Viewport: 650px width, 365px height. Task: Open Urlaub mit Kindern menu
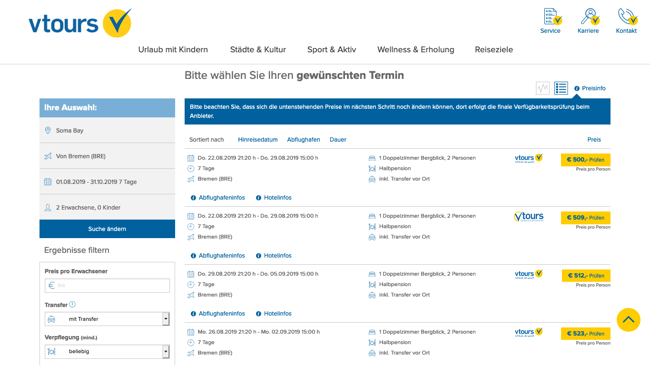(173, 49)
